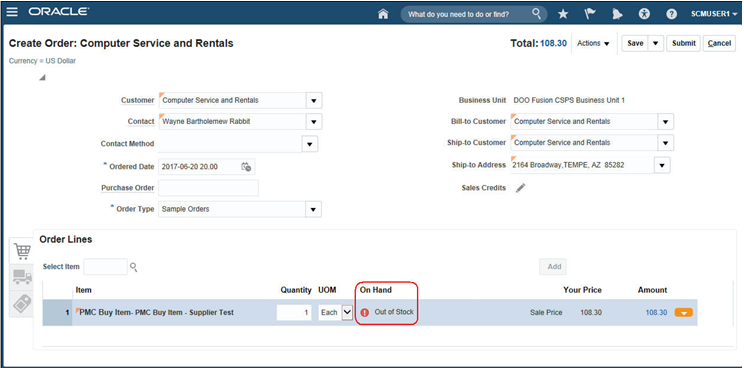This screenshot has height=368, width=744.
Task: Click the Quantity field for line 1
Action: 294,313
